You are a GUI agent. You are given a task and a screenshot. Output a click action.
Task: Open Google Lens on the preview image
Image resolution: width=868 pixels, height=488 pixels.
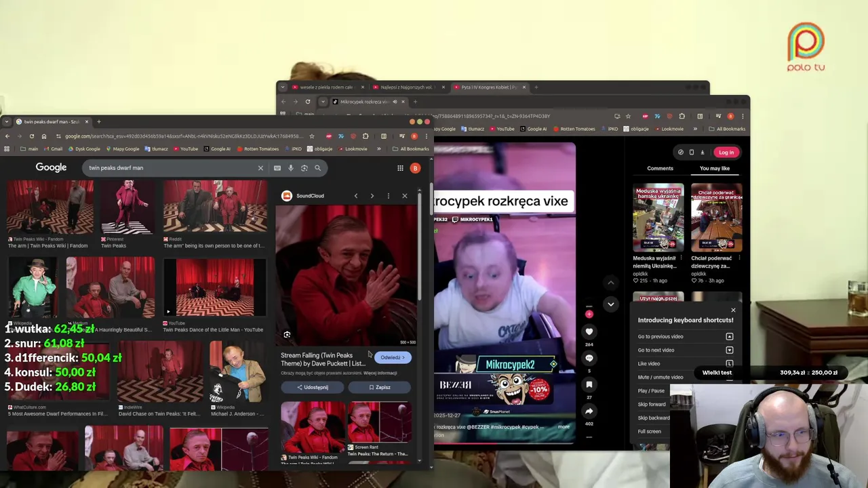(x=287, y=335)
